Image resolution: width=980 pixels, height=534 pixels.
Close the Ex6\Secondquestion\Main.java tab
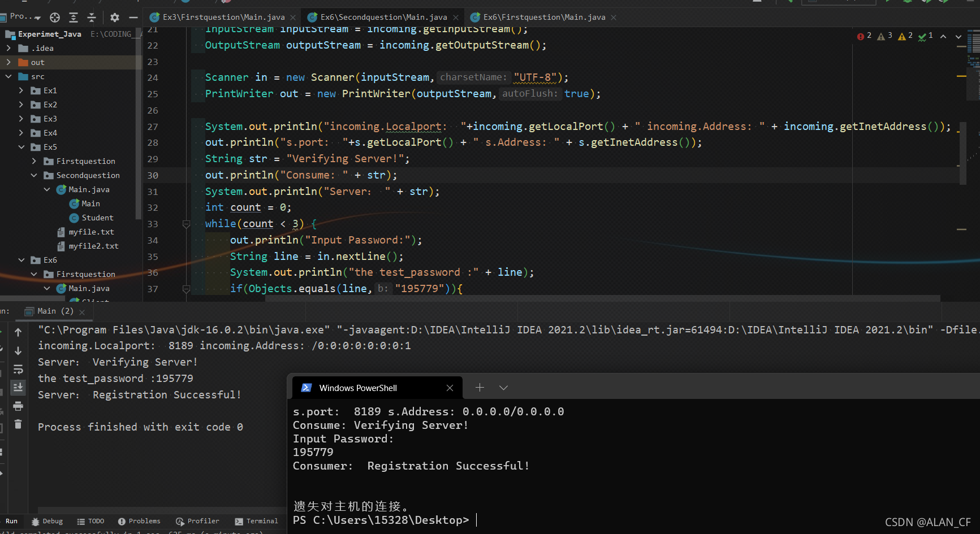pos(456,18)
